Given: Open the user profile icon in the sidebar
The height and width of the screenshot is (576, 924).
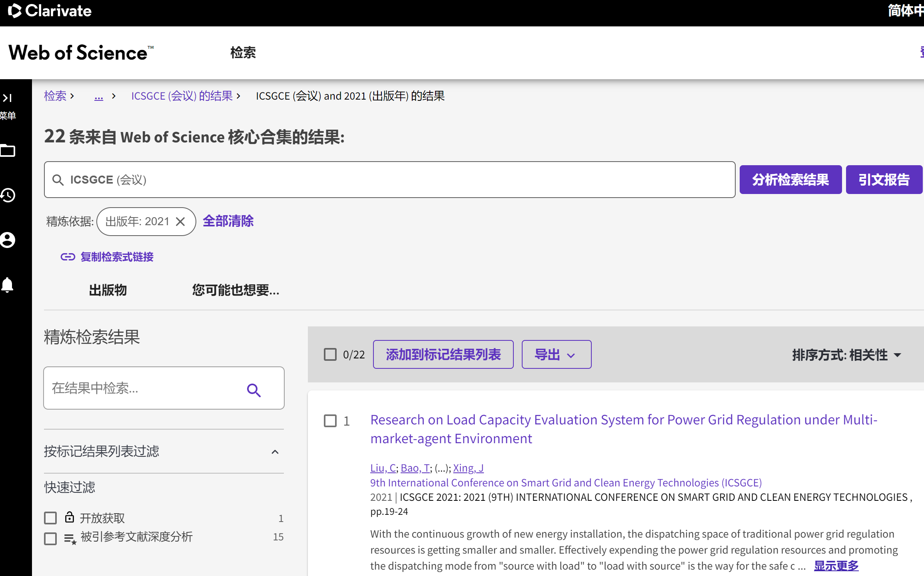Looking at the screenshot, I should [x=8, y=240].
